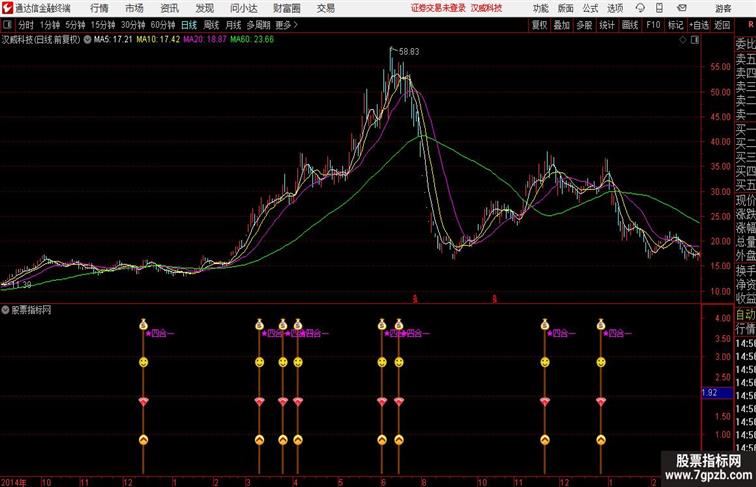Open the 财富圈 menu

click(287, 8)
